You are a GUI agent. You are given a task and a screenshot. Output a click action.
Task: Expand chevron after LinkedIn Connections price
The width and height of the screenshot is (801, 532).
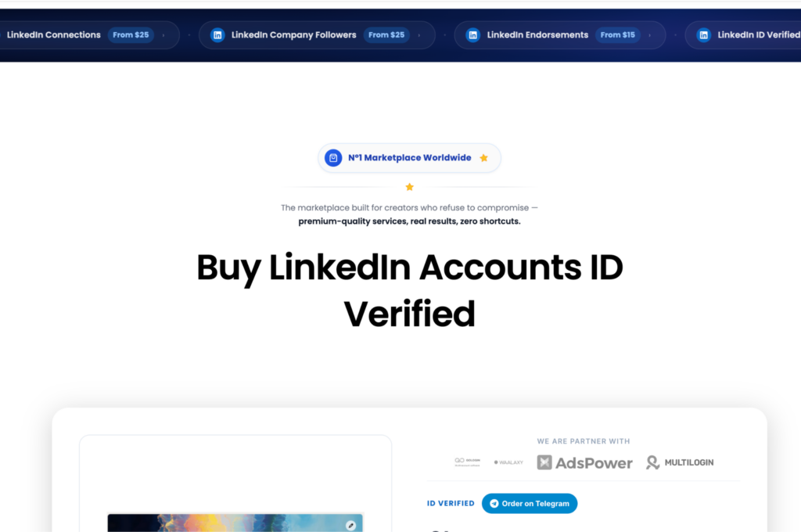(163, 35)
